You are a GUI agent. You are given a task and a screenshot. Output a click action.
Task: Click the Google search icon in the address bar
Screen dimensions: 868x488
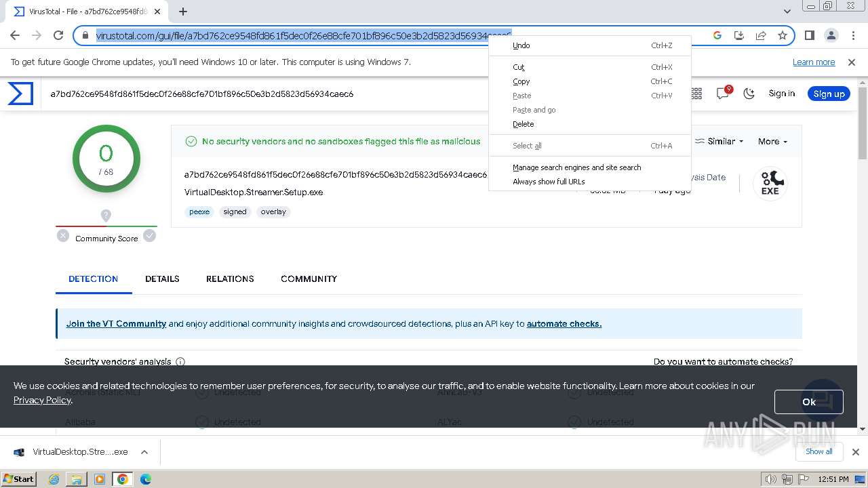pyautogui.click(x=717, y=35)
